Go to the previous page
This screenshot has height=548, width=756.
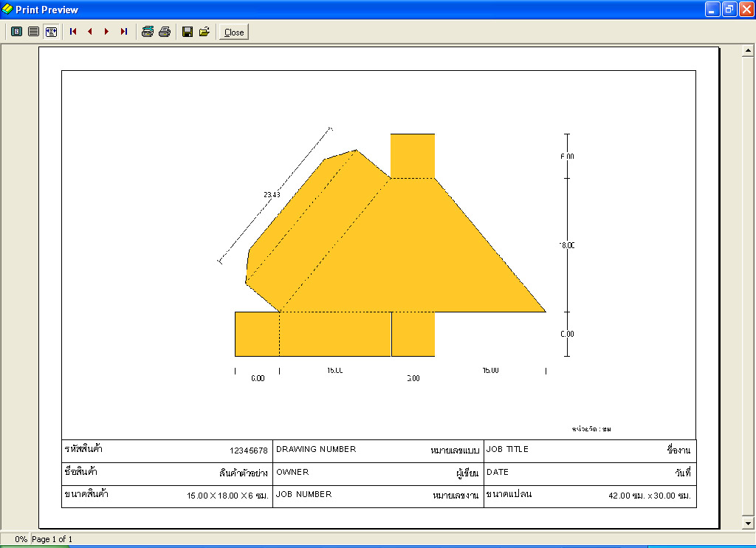click(89, 32)
